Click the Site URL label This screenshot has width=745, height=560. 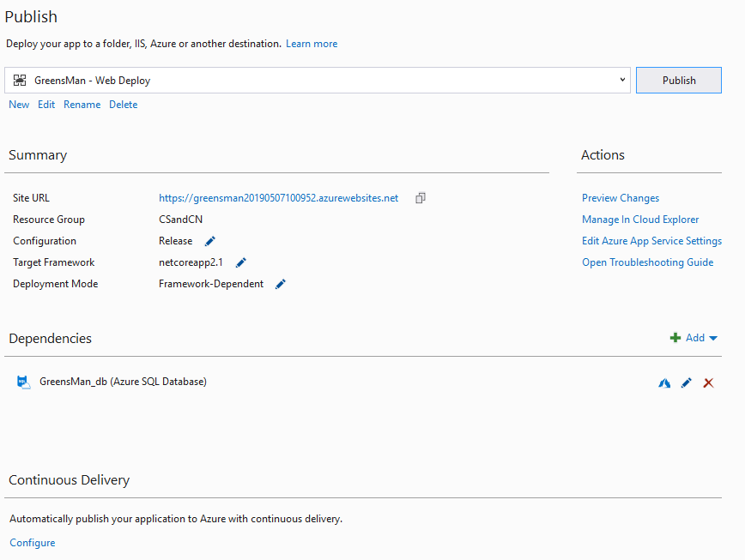[31, 198]
